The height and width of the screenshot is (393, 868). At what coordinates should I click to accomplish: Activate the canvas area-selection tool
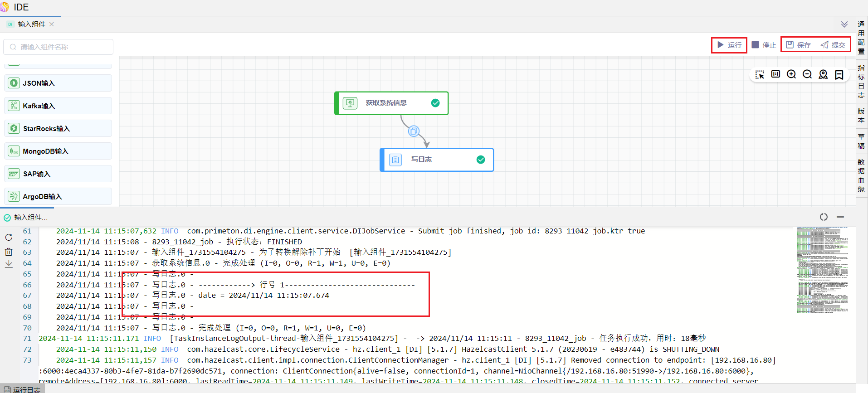tap(760, 74)
